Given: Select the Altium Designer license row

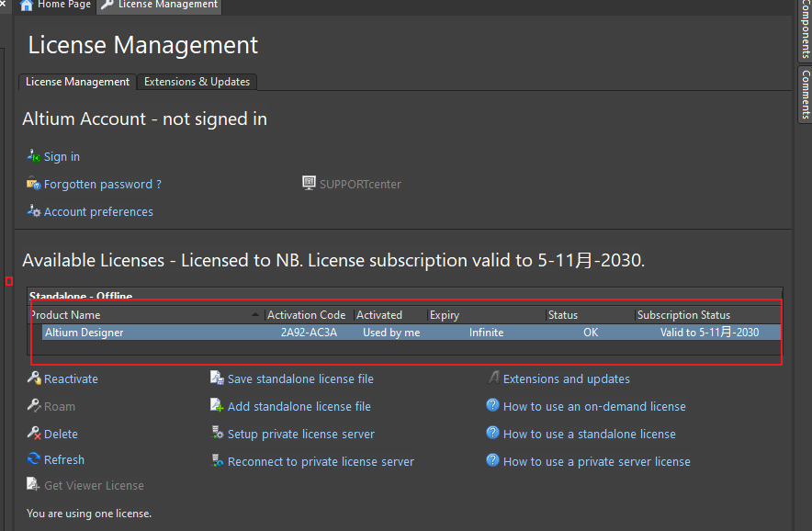Looking at the screenshot, I should coord(412,332).
